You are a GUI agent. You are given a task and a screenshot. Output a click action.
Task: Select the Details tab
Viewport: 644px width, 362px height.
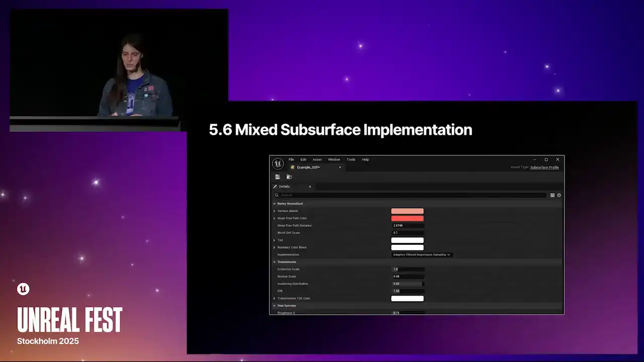[284, 187]
